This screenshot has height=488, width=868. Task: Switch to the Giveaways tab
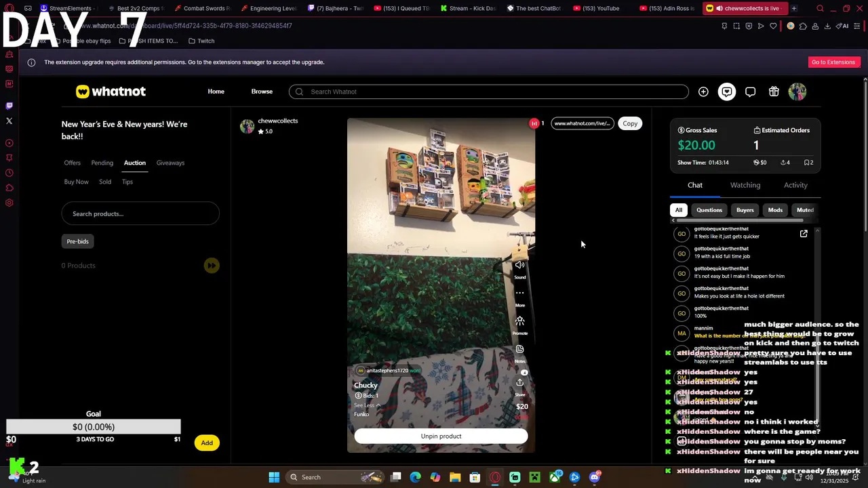click(x=170, y=163)
